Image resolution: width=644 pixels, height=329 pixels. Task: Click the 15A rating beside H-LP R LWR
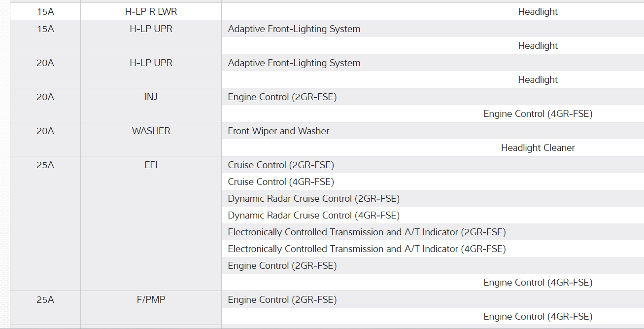tap(45, 12)
